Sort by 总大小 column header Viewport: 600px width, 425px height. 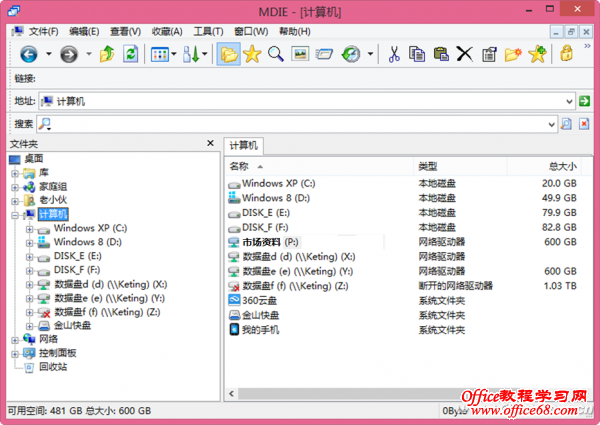(x=544, y=166)
